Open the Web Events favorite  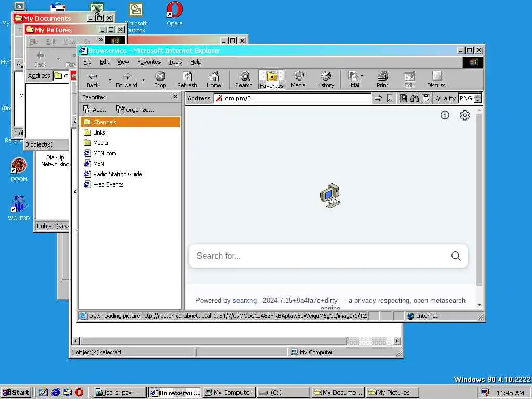[x=103, y=184]
